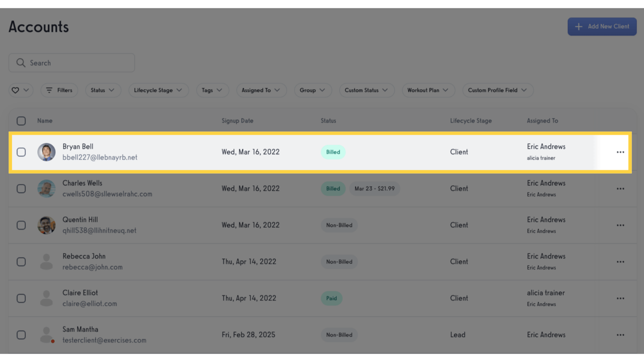Select Quentin Hill's row checkbox
This screenshot has height=362, width=644.
point(21,225)
